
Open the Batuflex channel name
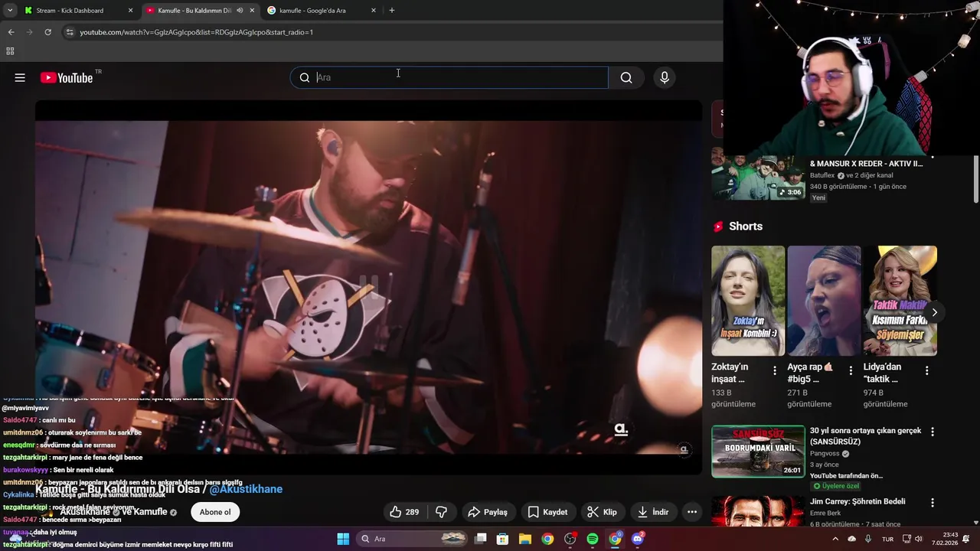822,175
